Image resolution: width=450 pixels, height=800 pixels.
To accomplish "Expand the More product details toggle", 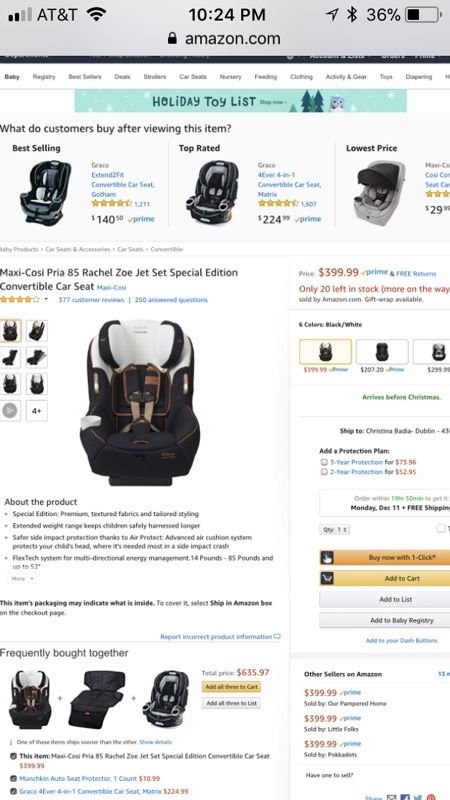I will point(22,579).
